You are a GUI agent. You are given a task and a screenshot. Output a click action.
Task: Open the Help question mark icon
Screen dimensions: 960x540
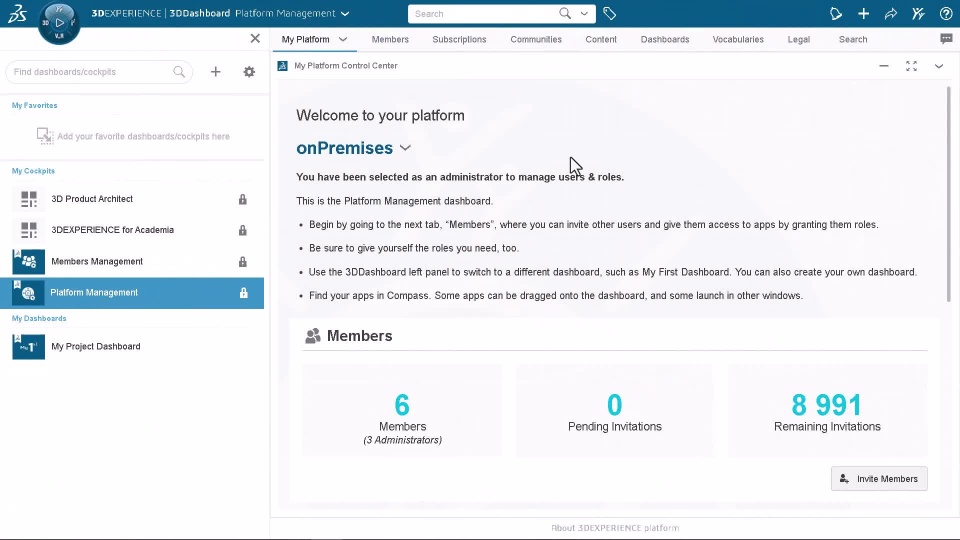pyautogui.click(x=946, y=13)
